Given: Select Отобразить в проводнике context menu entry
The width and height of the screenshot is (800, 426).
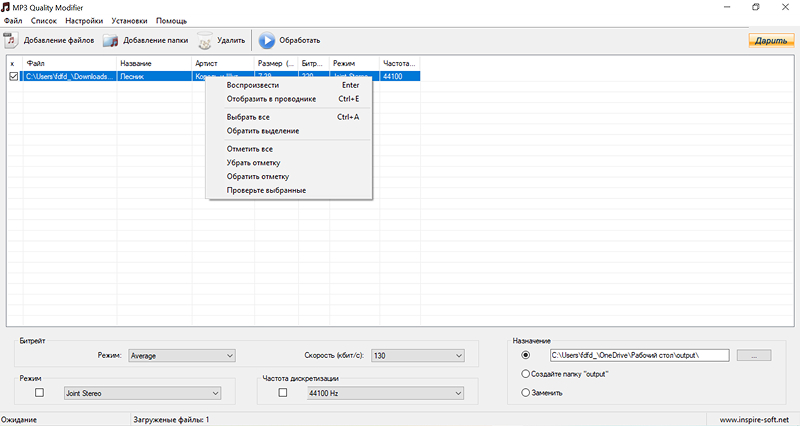Looking at the screenshot, I should coord(271,99).
